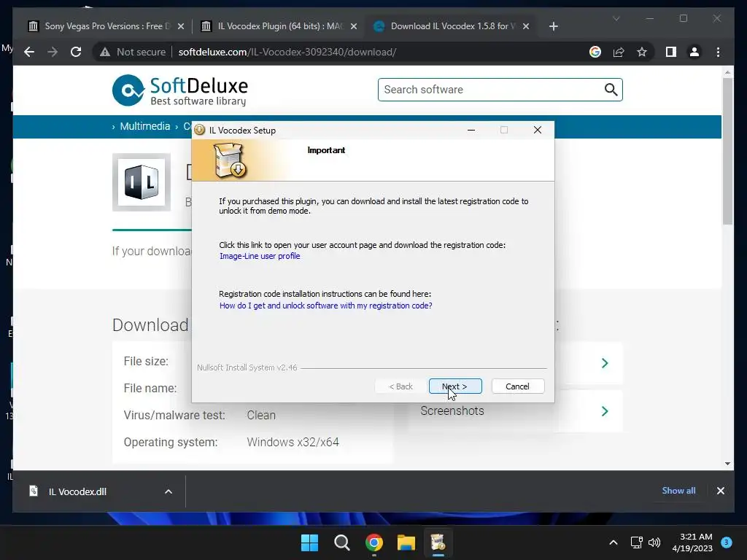
Task: Open Chrome three-dot menu
Action: tap(718, 52)
